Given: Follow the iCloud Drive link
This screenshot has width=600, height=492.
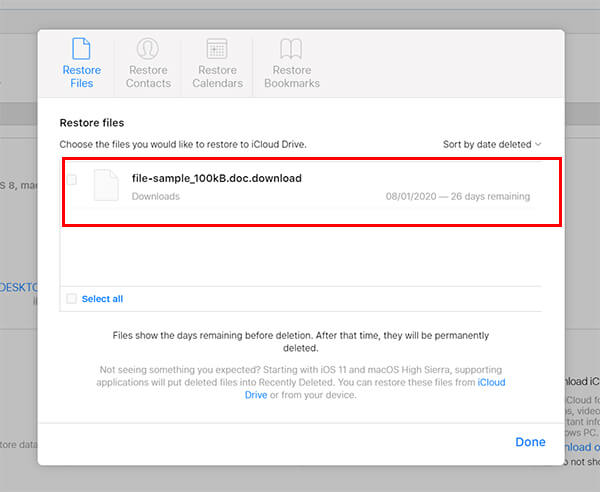Looking at the screenshot, I should [491, 382].
